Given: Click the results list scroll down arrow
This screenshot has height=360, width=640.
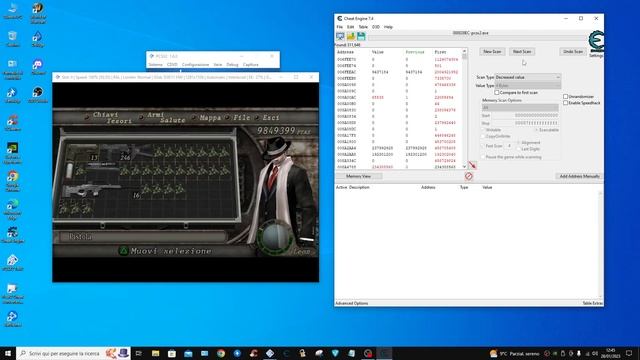Looking at the screenshot, I should (464, 167).
